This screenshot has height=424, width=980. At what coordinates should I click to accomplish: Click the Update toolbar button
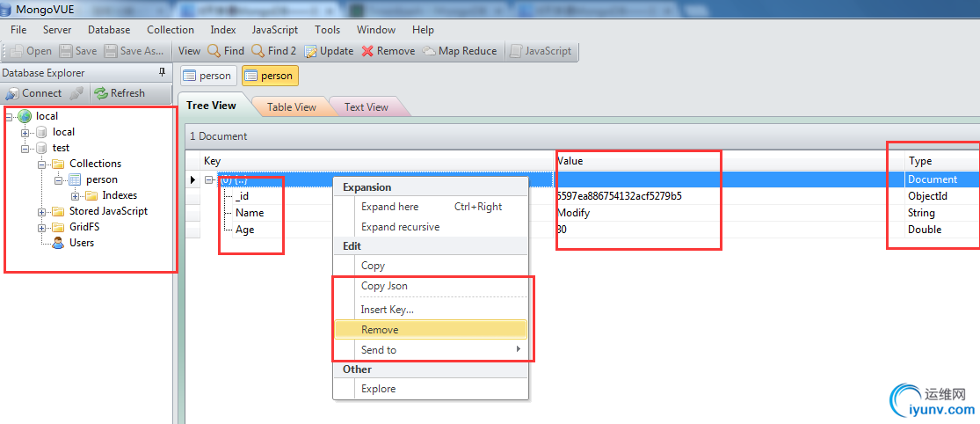click(x=330, y=51)
